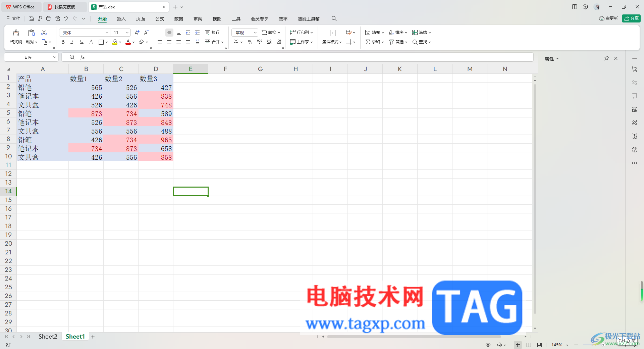Decrease font size with the A- icon

click(x=146, y=33)
